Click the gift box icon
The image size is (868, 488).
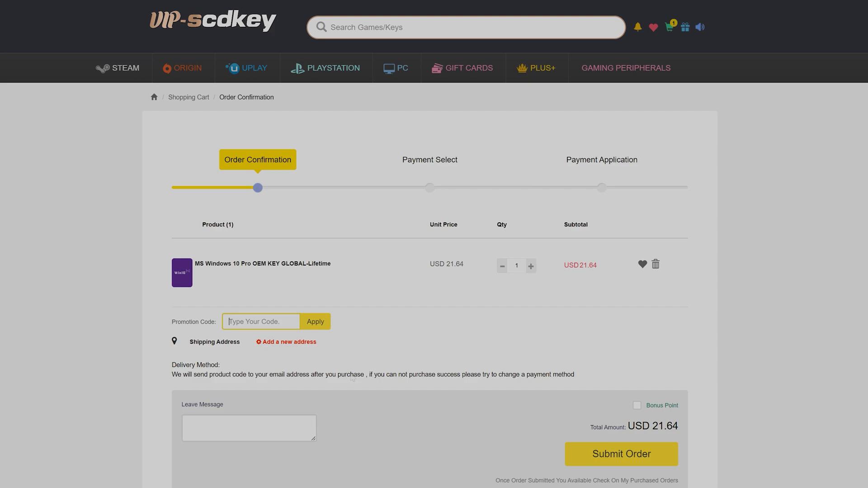point(685,27)
